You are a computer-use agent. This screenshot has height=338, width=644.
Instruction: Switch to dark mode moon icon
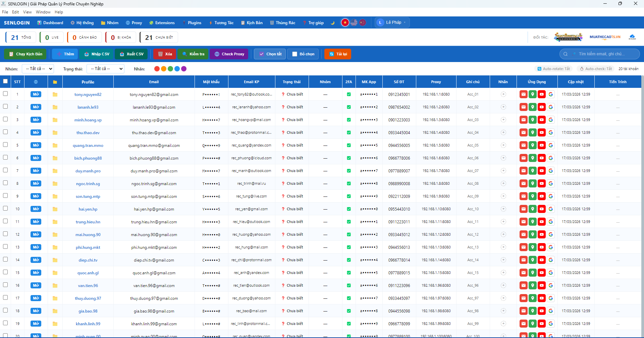[332, 23]
